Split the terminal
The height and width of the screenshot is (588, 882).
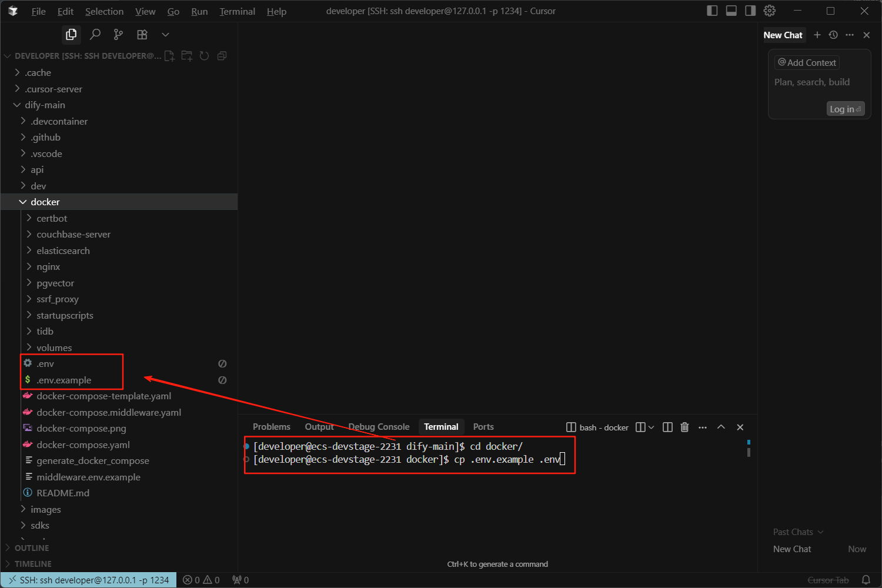point(667,427)
